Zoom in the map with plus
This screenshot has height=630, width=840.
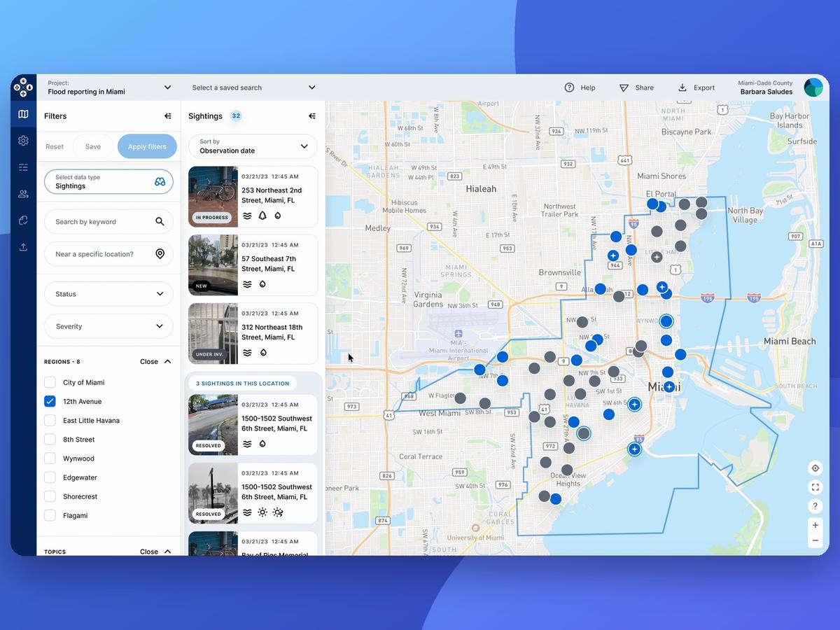click(815, 525)
